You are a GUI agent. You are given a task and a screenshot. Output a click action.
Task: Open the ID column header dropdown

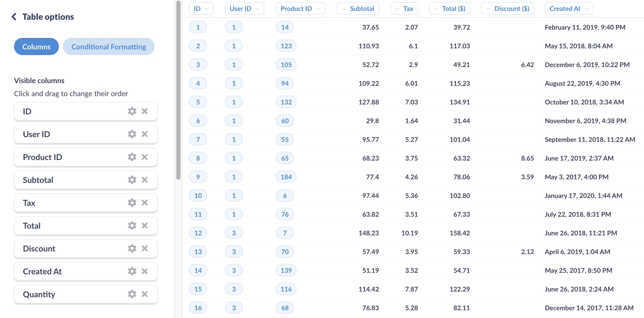207,9
